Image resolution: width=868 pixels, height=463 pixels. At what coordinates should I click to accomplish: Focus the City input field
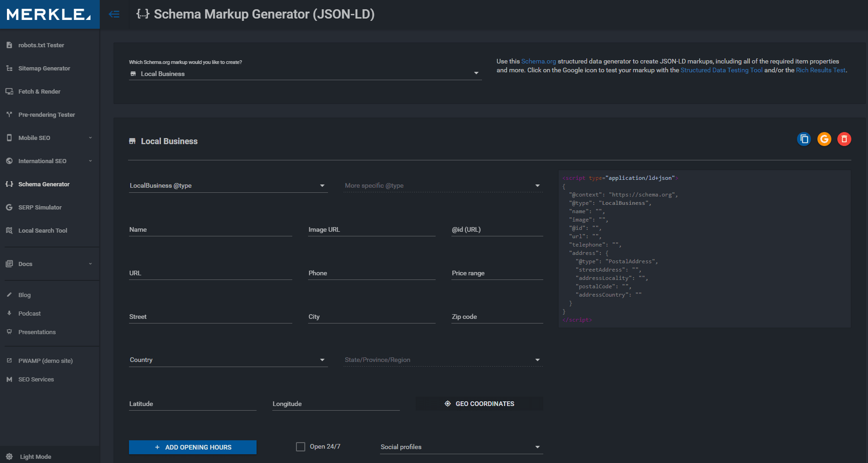(x=372, y=317)
